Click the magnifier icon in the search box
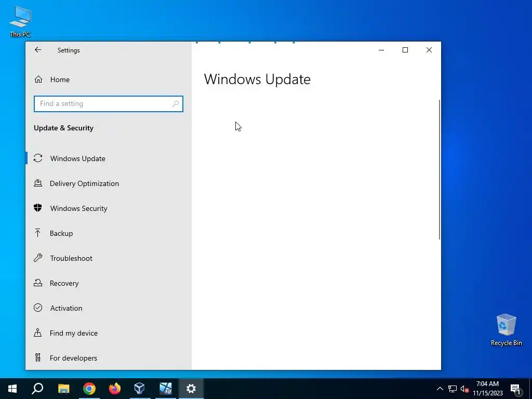Image resolution: width=532 pixels, height=399 pixels. [x=176, y=104]
